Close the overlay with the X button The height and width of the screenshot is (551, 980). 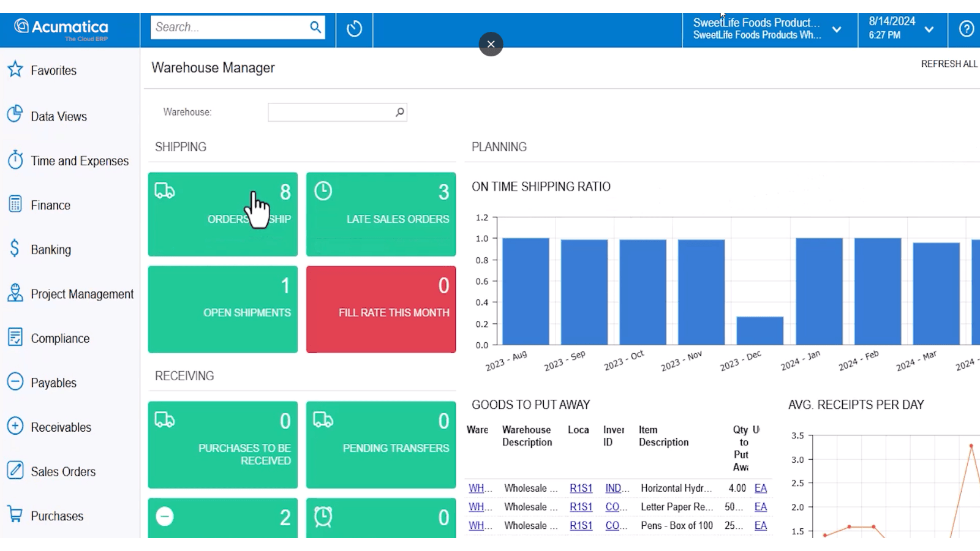(491, 44)
